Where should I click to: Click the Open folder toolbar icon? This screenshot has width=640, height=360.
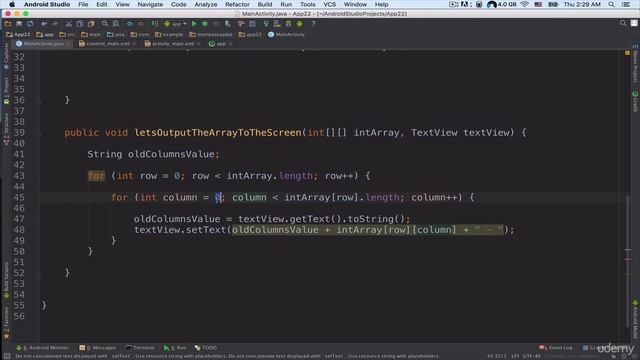(8, 24)
